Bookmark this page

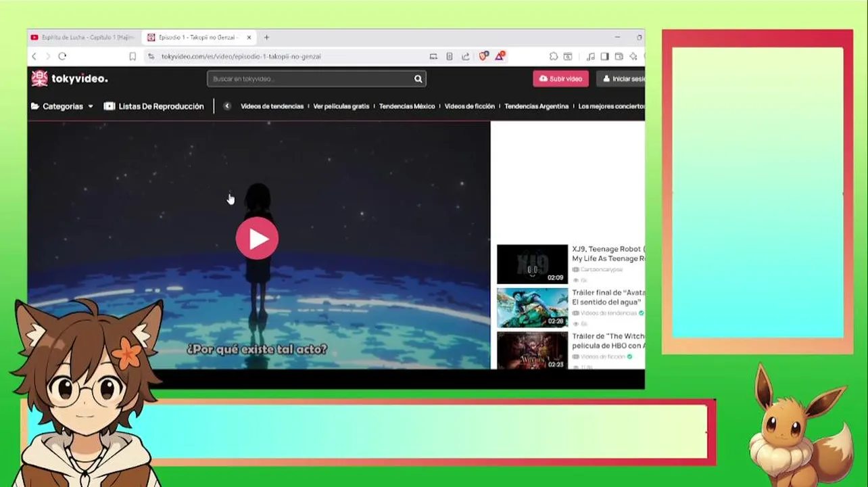coord(132,56)
